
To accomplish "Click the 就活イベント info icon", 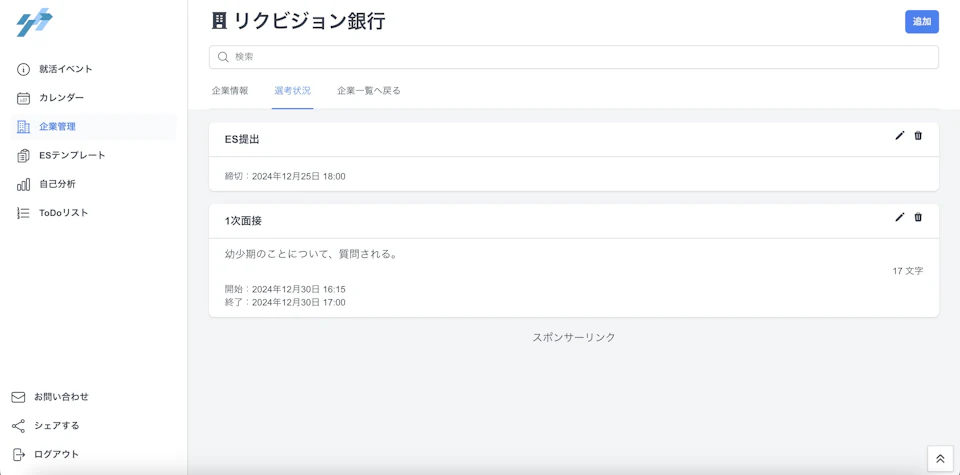I will pos(23,69).
